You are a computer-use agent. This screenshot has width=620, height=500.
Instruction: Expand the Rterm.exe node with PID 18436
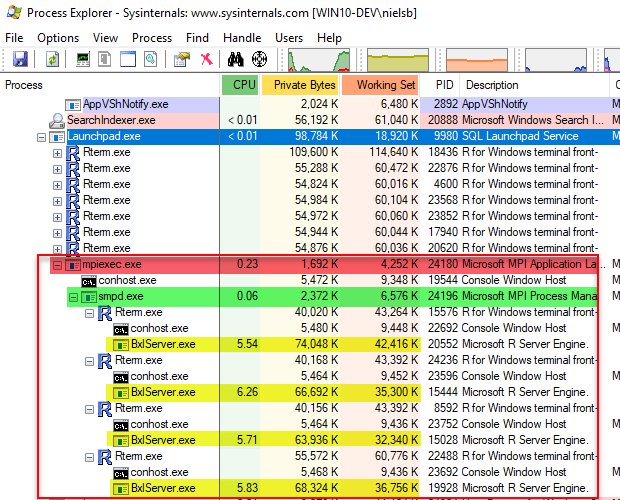pos(57,153)
